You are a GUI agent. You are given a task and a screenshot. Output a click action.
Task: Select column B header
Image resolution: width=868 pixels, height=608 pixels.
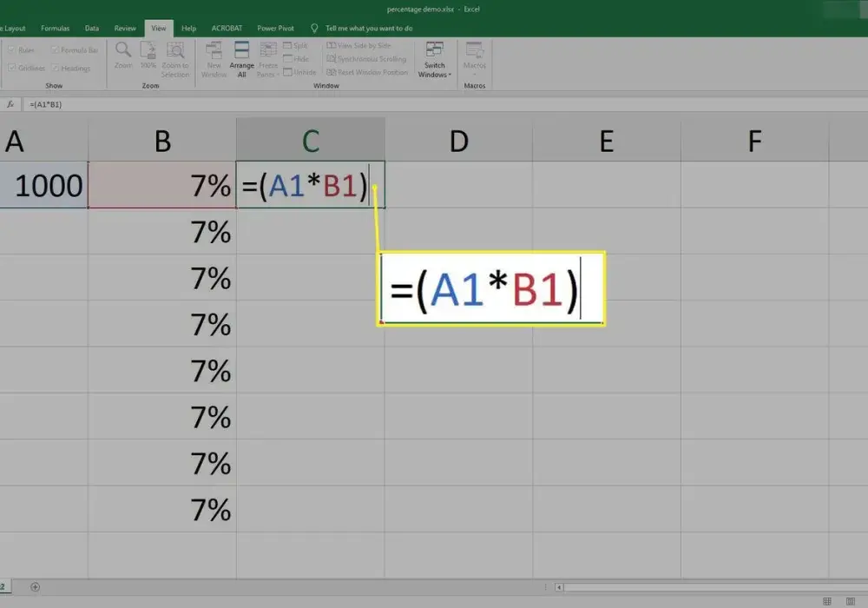pyautogui.click(x=162, y=141)
